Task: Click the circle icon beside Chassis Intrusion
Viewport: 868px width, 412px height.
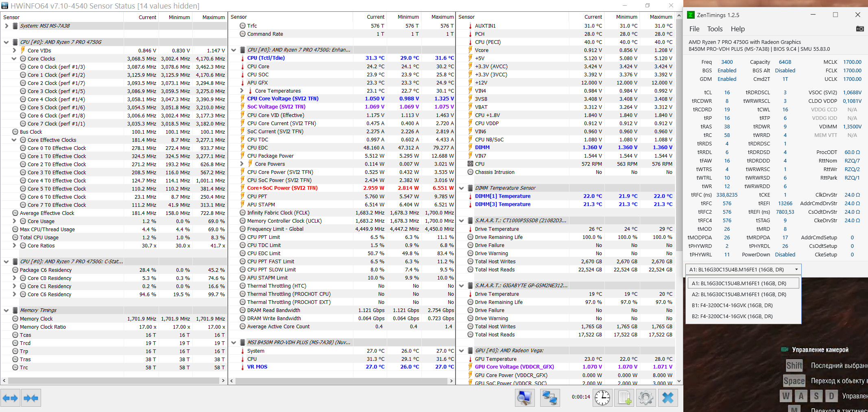Action: pos(470,172)
